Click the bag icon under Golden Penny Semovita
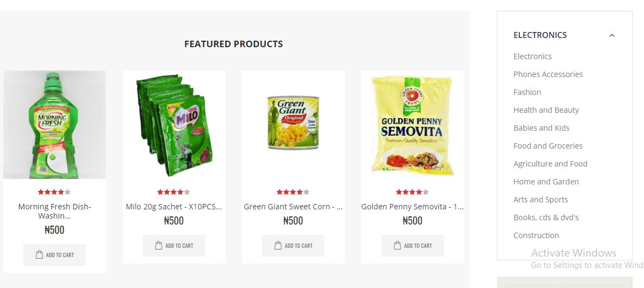The width and height of the screenshot is (644, 288). tap(397, 245)
